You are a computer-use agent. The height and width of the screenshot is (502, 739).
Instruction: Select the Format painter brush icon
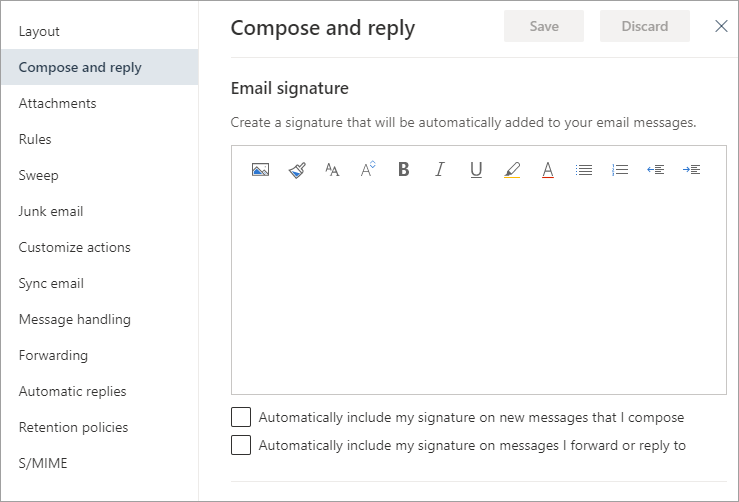pyautogui.click(x=297, y=170)
